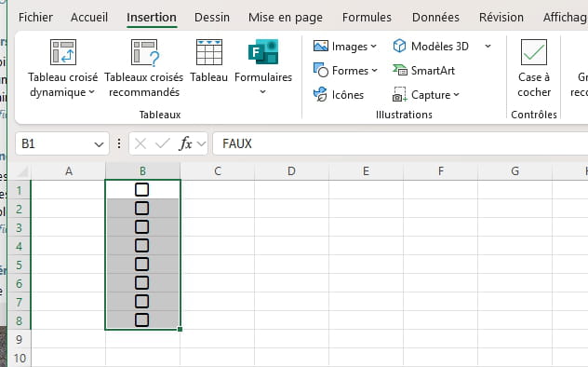Select column F header
Image resolution: width=588 pixels, height=367 pixels.
(441, 171)
